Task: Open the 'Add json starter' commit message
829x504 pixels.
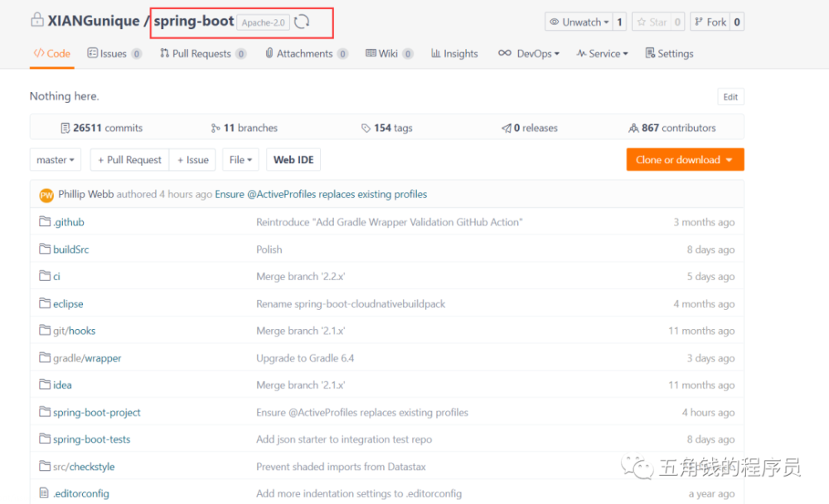Action: [x=344, y=439]
